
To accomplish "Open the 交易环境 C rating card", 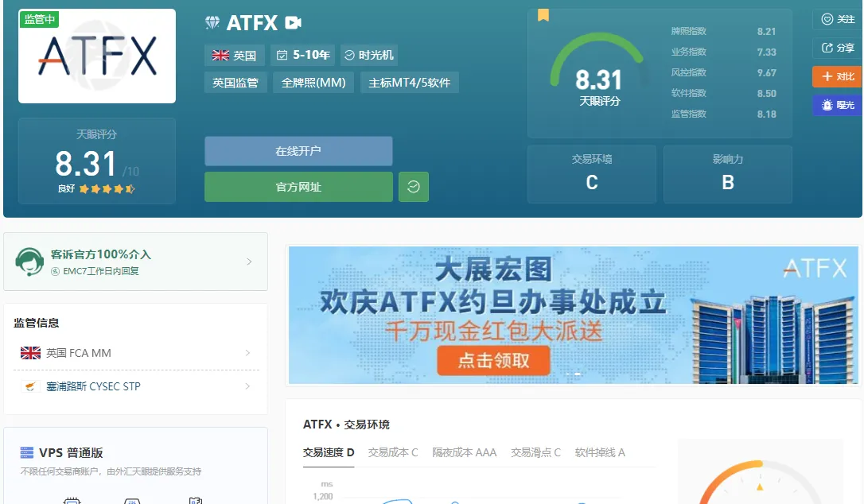I will 592,174.
